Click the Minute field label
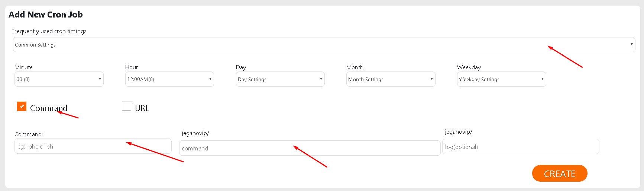Screen dimensions: 644x191 [x=23, y=67]
